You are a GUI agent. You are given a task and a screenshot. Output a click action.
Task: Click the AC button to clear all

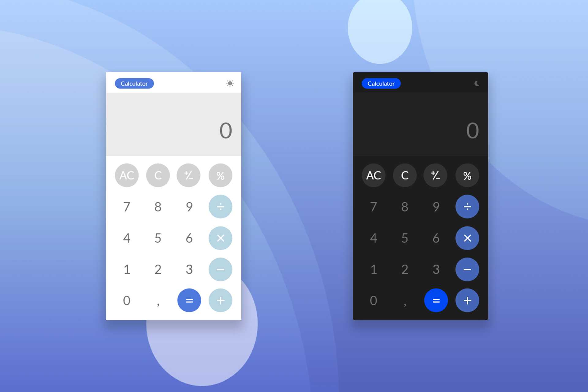pos(127,175)
